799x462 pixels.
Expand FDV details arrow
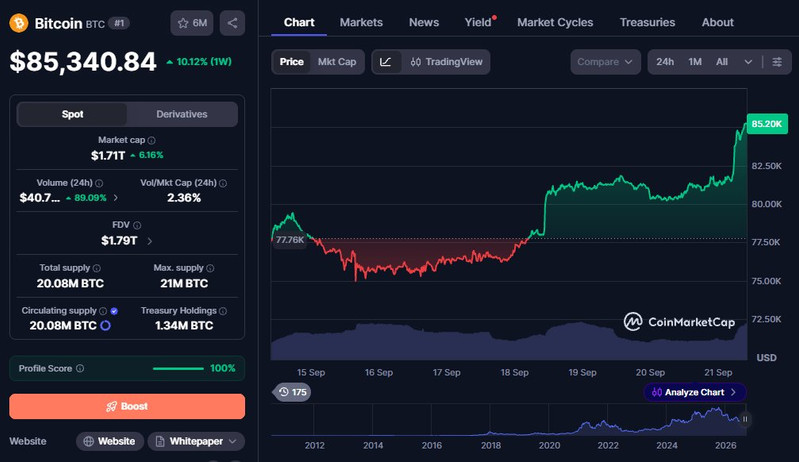(x=150, y=241)
